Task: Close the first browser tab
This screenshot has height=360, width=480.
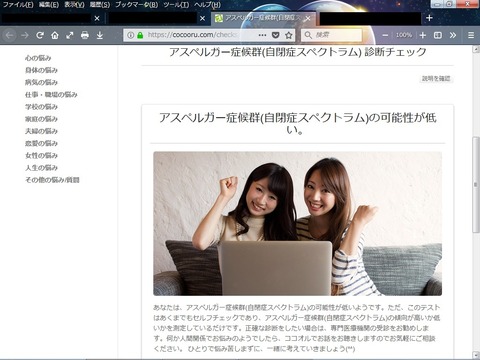Action: click(97, 18)
